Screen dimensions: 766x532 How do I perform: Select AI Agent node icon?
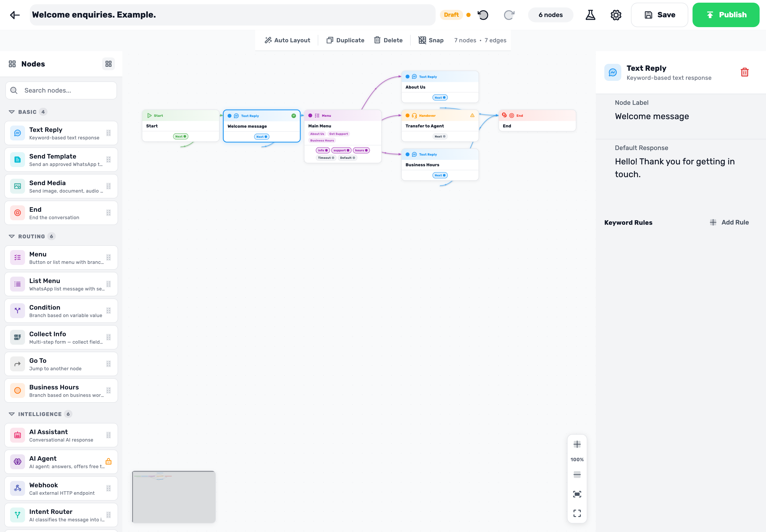pyautogui.click(x=18, y=462)
